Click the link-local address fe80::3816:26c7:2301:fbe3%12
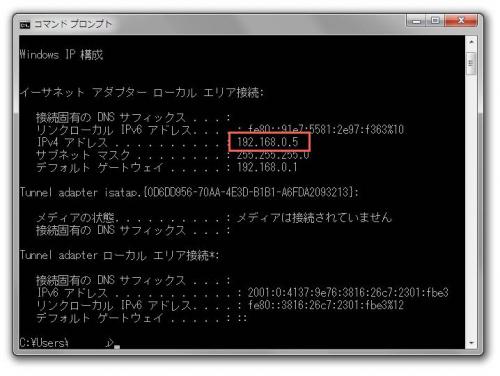 pyautogui.click(x=326, y=305)
